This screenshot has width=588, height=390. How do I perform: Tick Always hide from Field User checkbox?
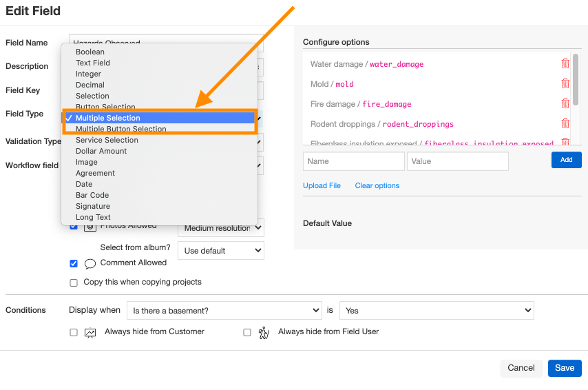pyautogui.click(x=247, y=332)
